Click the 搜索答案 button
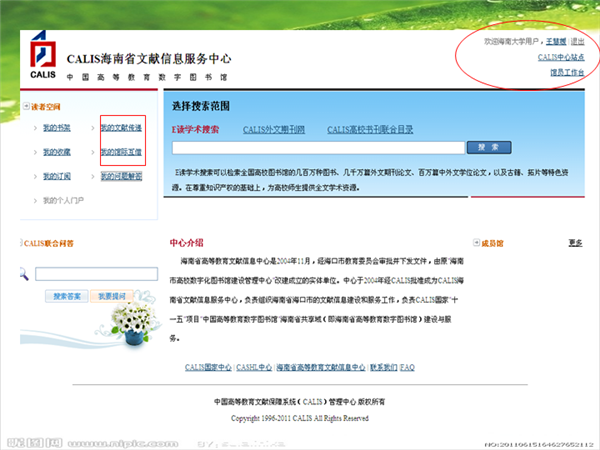Screen dimensions: 600x450 (67, 296)
